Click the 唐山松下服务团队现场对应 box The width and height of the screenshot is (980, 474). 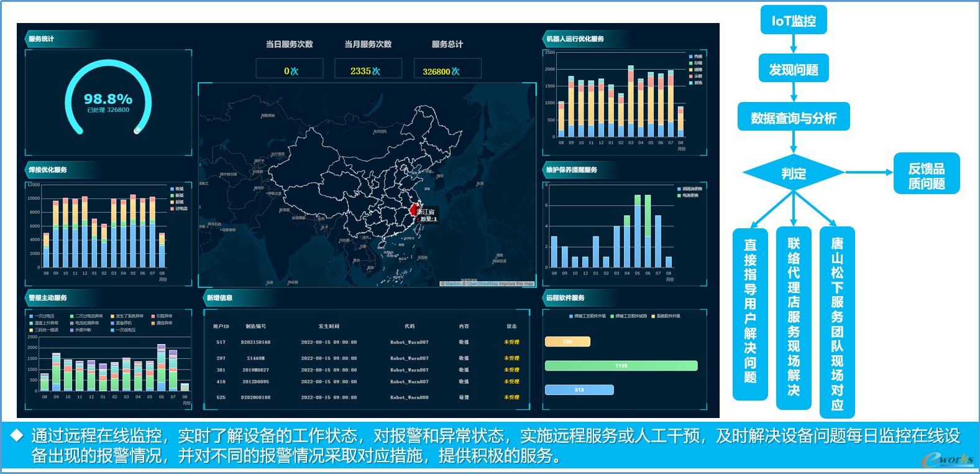coord(837,322)
